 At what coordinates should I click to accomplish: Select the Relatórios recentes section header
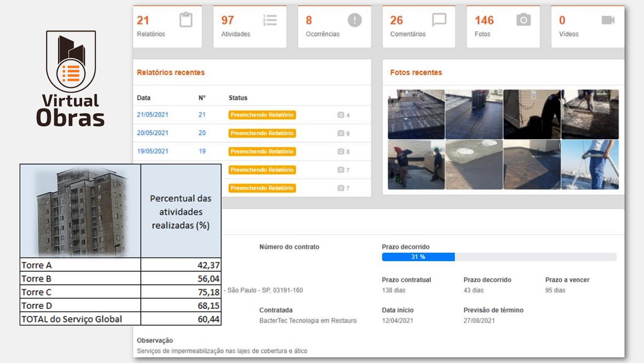(170, 72)
